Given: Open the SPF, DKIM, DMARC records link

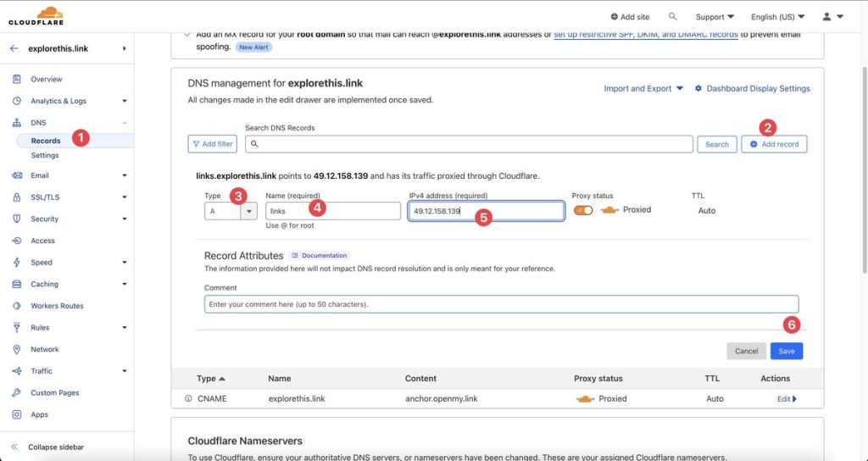Looking at the screenshot, I should click(x=645, y=34).
